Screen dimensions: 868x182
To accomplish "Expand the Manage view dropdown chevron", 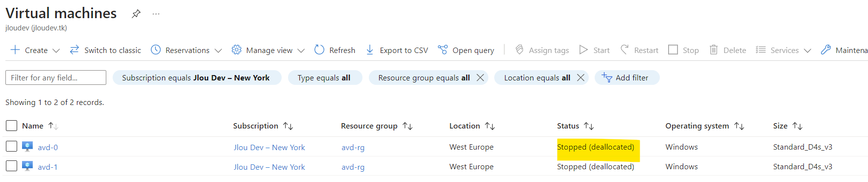I will coord(301,51).
